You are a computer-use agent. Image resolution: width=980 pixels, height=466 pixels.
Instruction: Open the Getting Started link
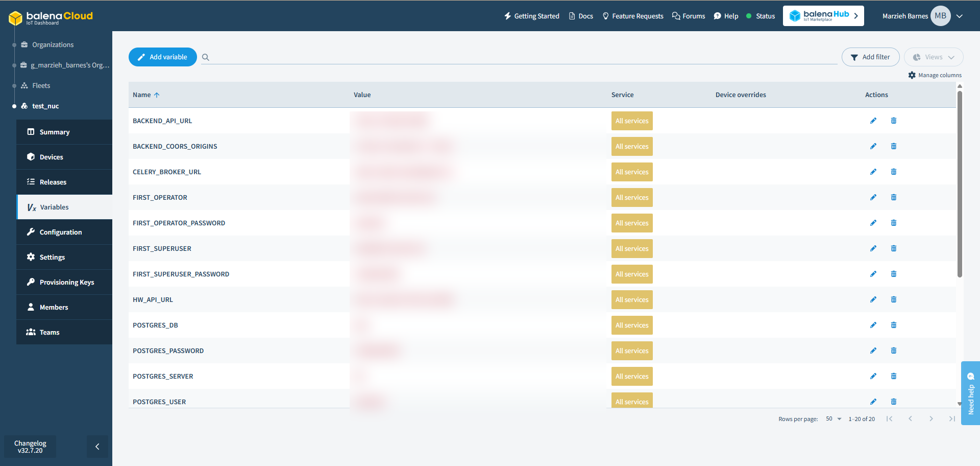coord(532,16)
